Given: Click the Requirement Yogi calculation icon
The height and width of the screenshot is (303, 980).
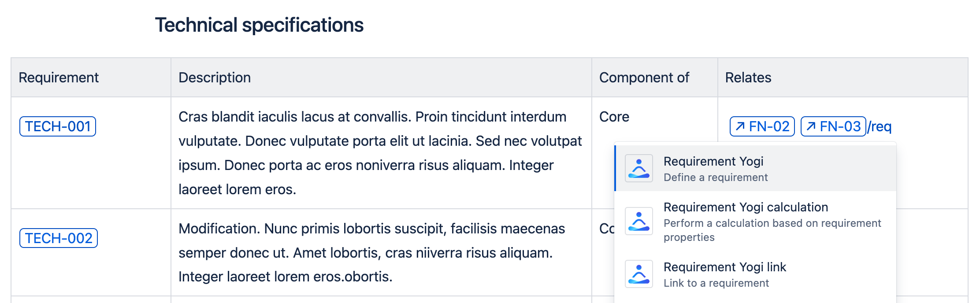Looking at the screenshot, I should pyautogui.click(x=638, y=221).
